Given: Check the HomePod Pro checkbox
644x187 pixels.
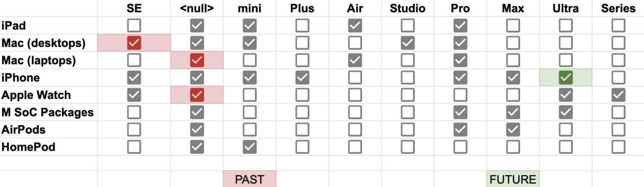Looking at the screenshot, I should (460, 147).
